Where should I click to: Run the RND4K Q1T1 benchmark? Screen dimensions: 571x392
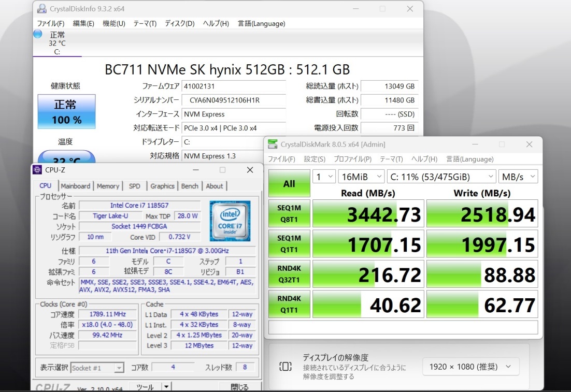pyautogui.click(x=289, y=304)
